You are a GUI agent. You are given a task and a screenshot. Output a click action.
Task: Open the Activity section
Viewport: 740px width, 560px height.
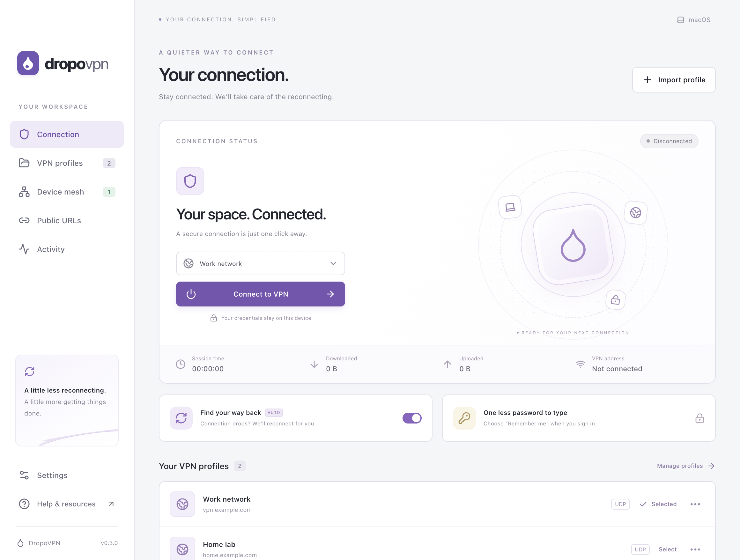67,249
